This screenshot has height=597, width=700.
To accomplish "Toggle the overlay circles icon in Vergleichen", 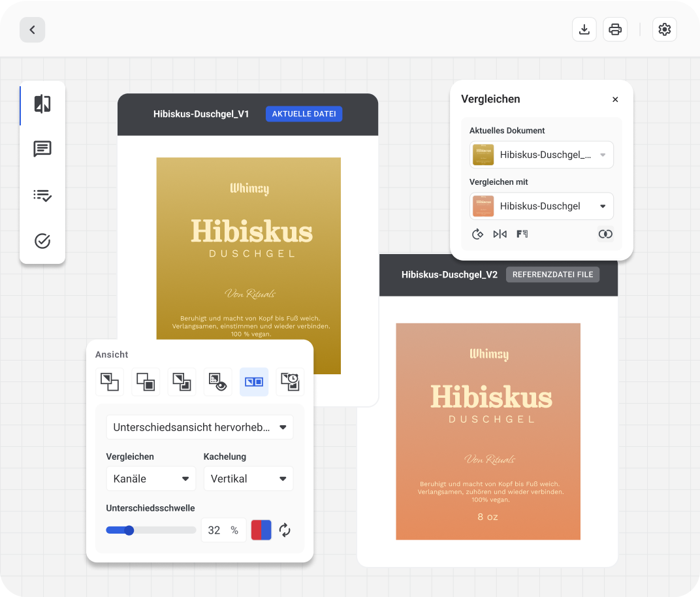I will [x=605, y=234].
